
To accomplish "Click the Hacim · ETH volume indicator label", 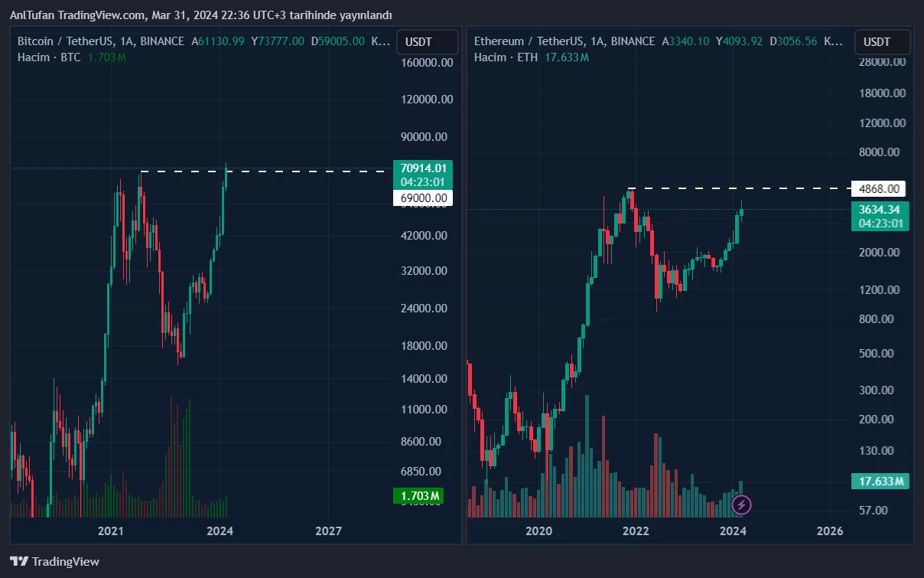I will tap(506, 57).
